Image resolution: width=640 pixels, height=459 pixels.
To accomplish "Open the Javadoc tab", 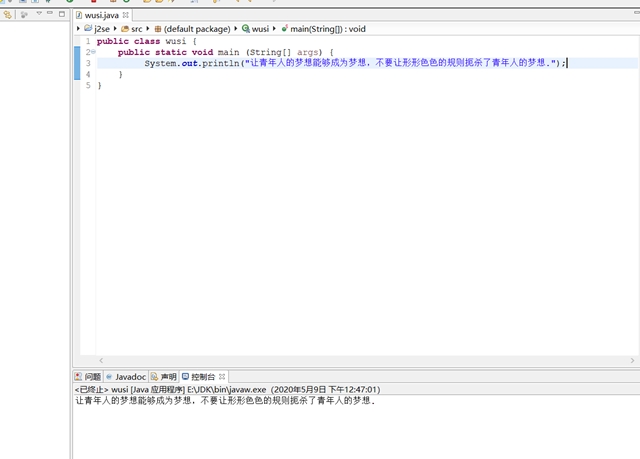I will (130, 377).
